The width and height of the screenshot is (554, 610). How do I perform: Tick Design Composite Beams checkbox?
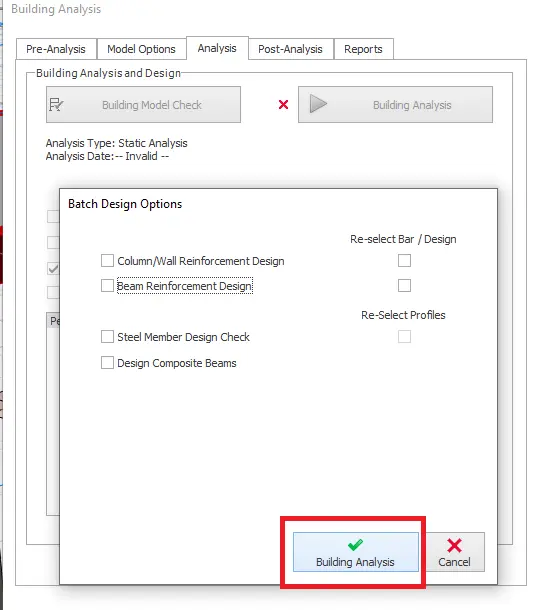(x=107, y=363)
